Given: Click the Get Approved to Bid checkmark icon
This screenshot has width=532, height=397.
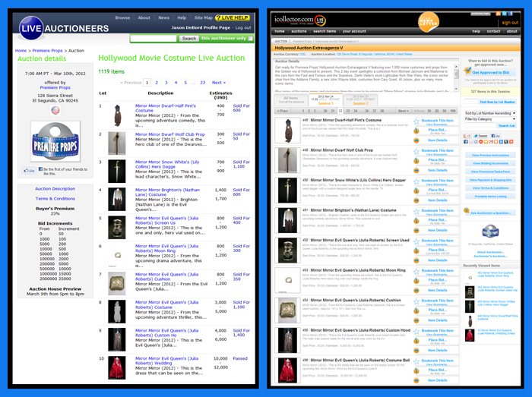Looking at the screenshot, I should click(x=468, y=71).
